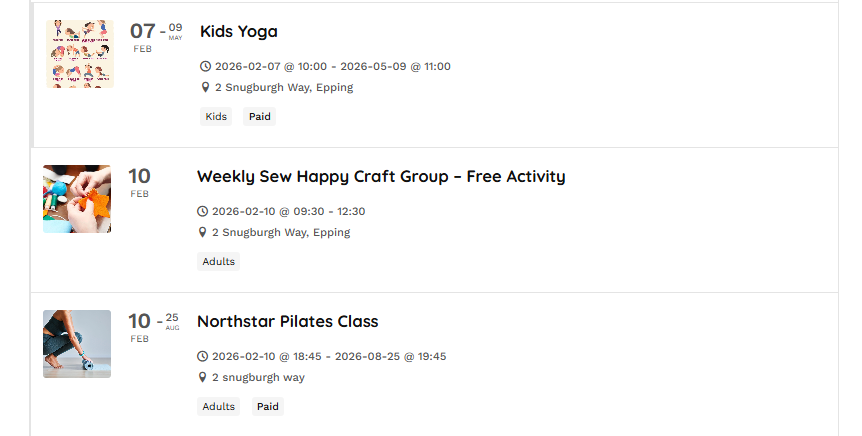This screenshot has width=862, height=436.
Task: Click the 10 Feb – 25 Aug date badge
Action: pyautogui.click(x=154, y=326)
